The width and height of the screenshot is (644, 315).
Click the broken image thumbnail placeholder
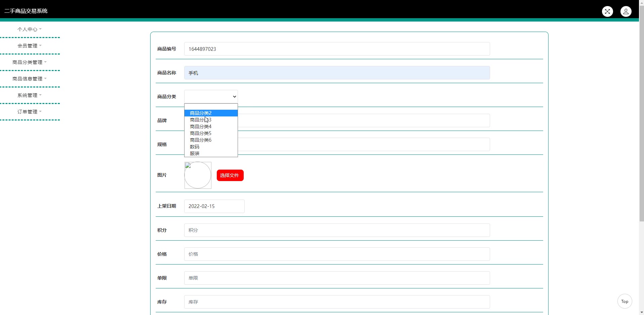[x=198, y=175]
